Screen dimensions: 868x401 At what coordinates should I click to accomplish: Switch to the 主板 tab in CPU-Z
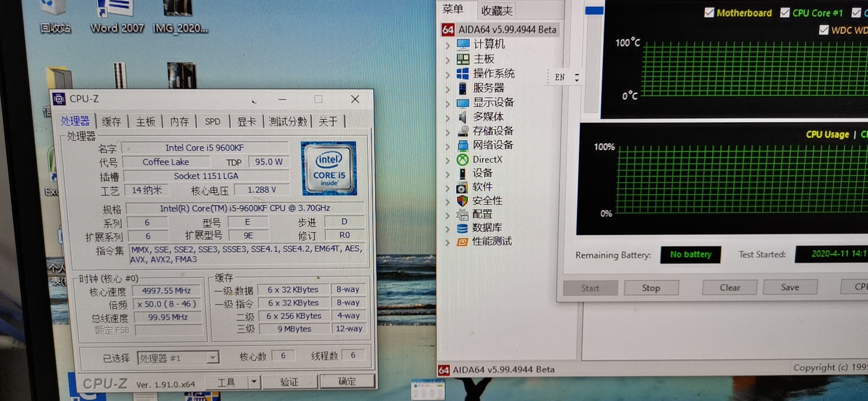pos(146,121)
